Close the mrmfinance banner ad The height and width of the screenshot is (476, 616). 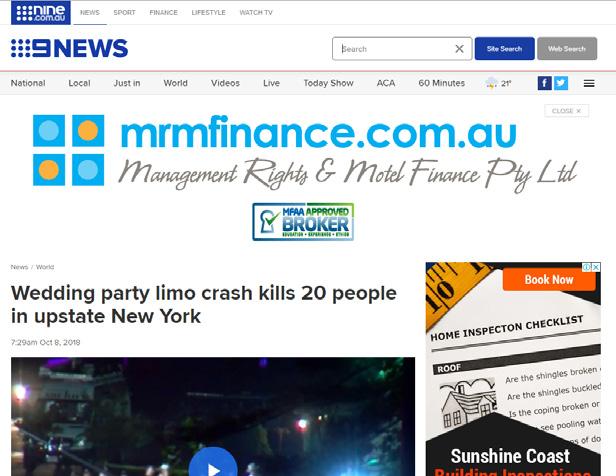click(566, 111)
